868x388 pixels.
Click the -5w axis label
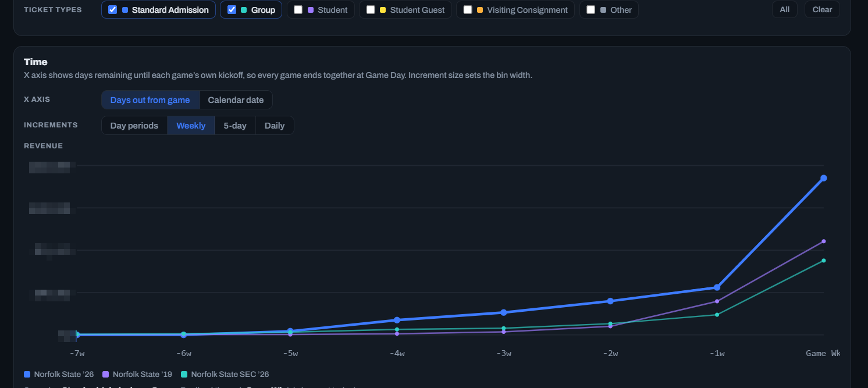(x=290, y=354)
